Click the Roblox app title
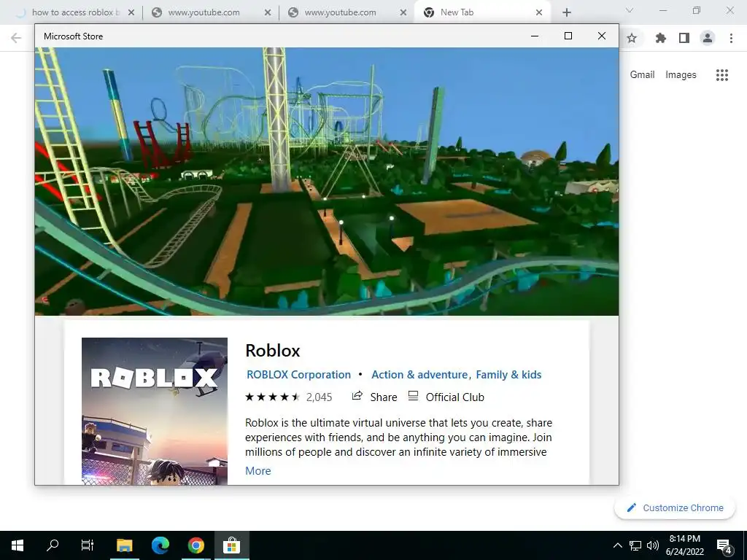747x560 pixels. 273,351
